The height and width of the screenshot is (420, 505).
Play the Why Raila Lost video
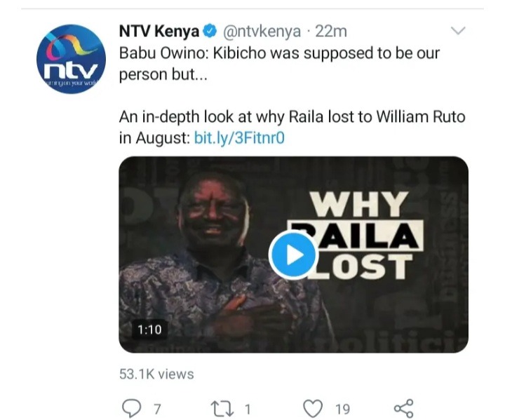click(293, 255)
